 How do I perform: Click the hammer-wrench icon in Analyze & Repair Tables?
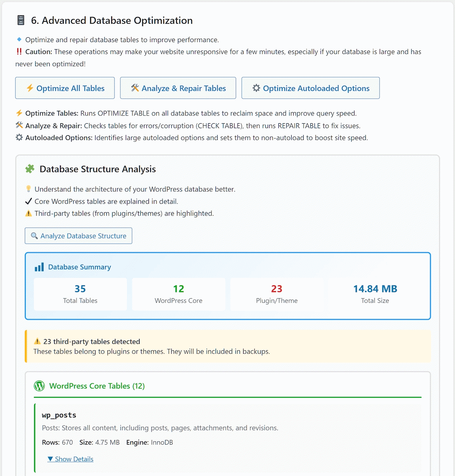[x=135, y=88]
